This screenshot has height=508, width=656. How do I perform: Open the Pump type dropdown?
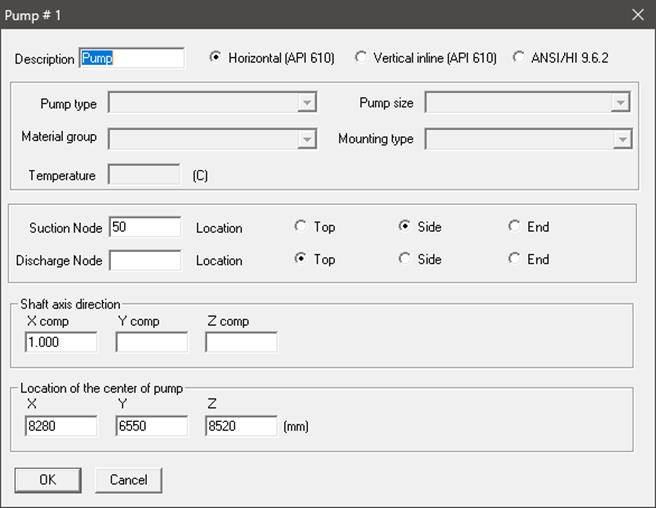(212, 102)
